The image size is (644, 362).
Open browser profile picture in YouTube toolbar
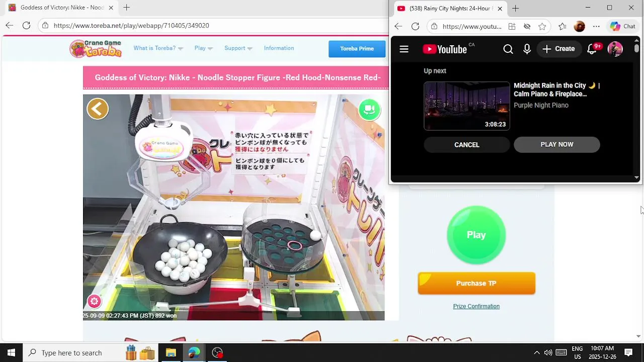579,26
